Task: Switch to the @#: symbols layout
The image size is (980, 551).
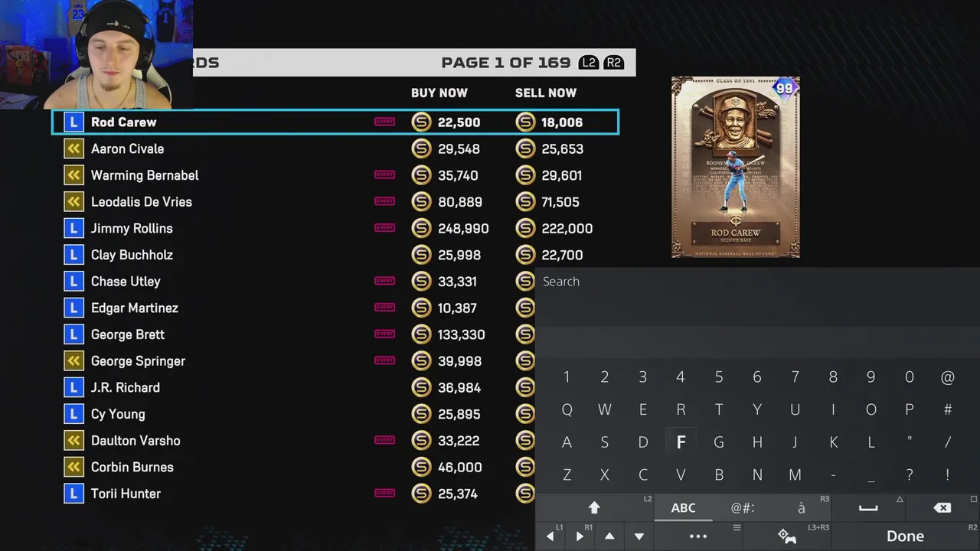Action: 742,507
